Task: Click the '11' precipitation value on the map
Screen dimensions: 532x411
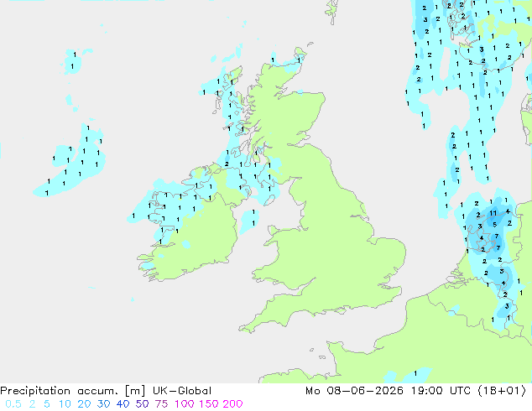Action: click(493, 213)
